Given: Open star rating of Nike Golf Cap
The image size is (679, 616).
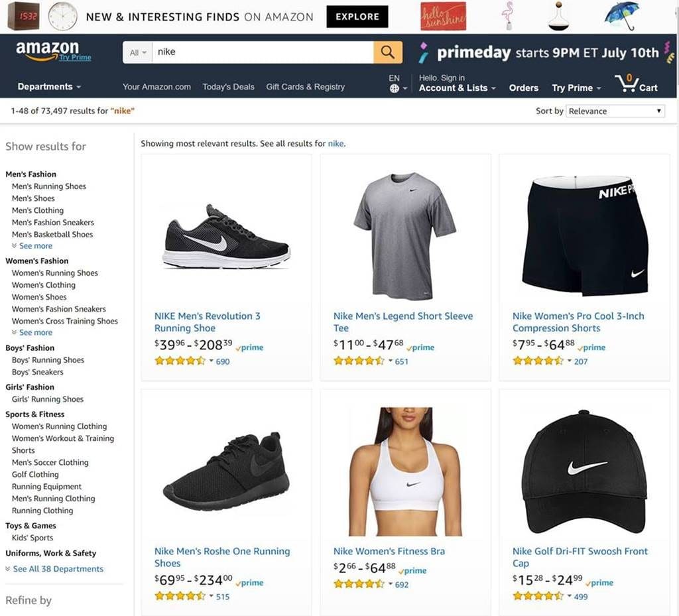Looking at the screenshot, I should pos(538,596).
